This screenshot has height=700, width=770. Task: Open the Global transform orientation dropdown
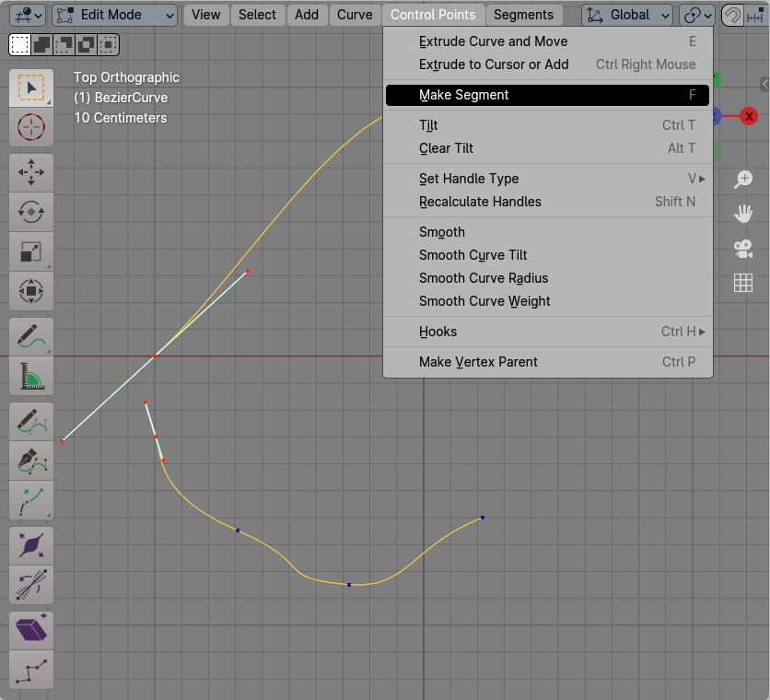(627, 16)
